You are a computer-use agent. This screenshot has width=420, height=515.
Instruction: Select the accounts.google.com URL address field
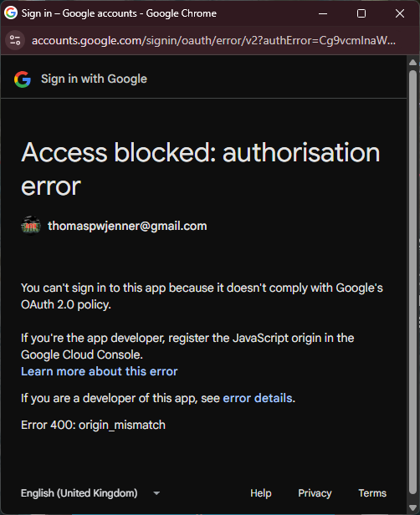(213, 40)
